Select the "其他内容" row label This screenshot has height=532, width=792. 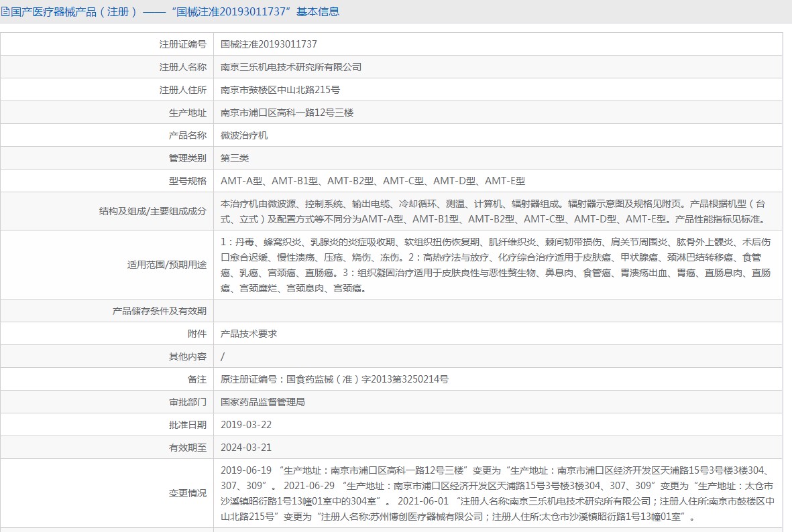[x=187, y=356]
